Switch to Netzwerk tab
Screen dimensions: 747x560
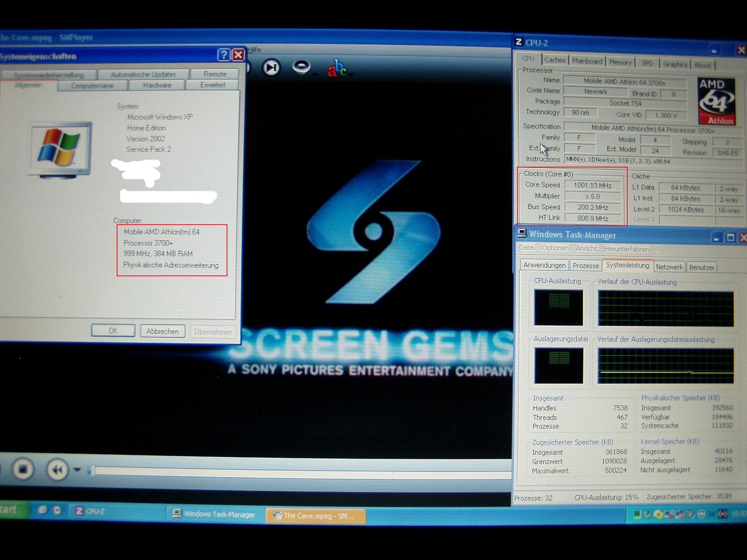(x=669, y=267)
